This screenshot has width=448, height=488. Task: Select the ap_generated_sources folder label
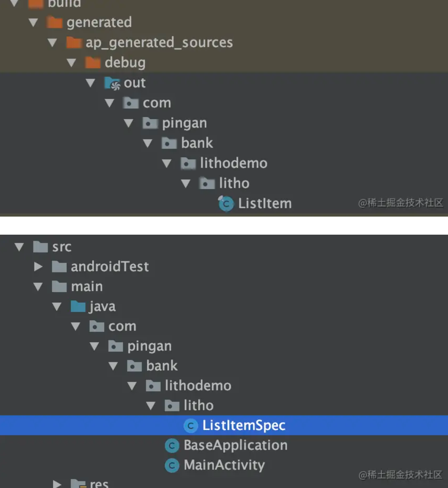click(159, 42)
